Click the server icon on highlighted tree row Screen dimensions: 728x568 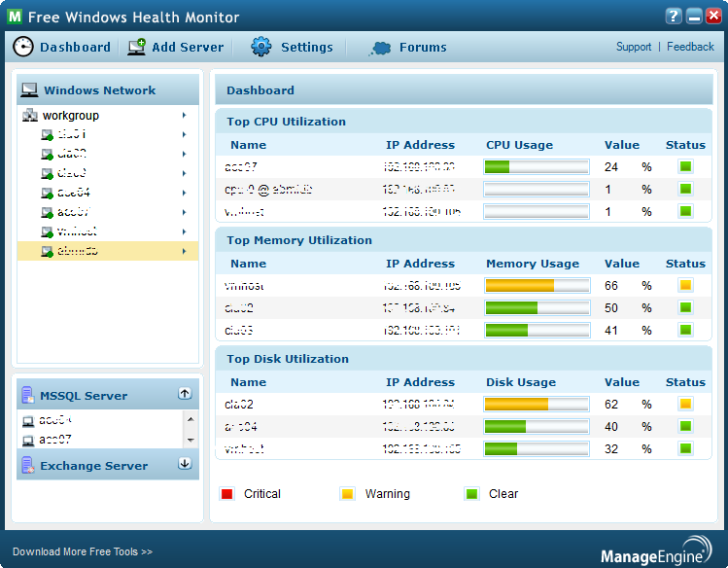(x=47, y=251)
